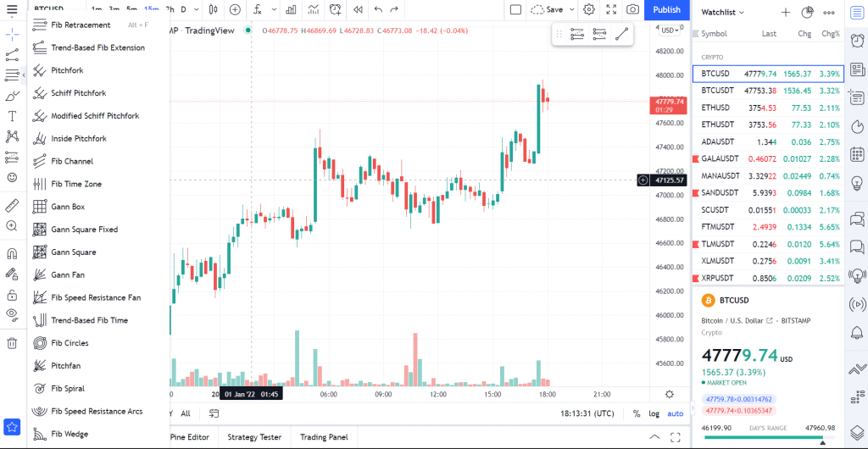Toggle log scale mode

pos(654,413)
